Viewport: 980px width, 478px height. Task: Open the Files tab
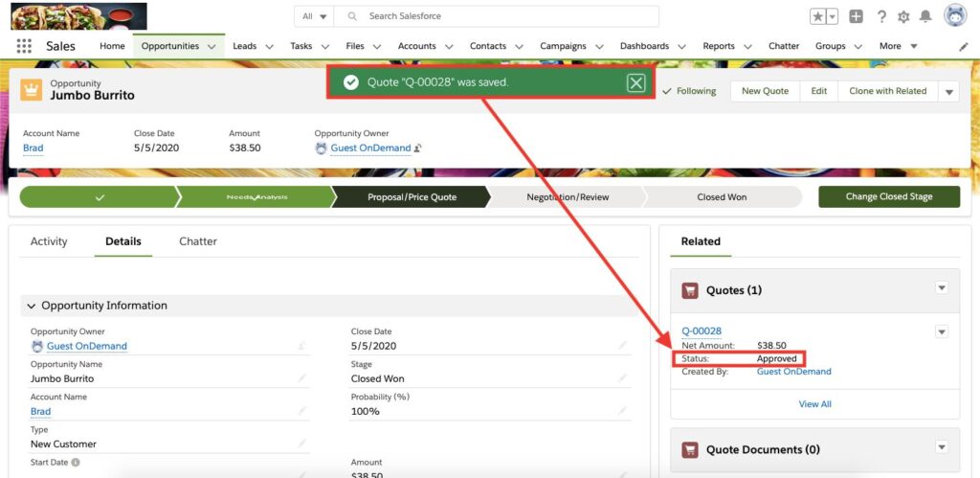(x=355, y=46)
